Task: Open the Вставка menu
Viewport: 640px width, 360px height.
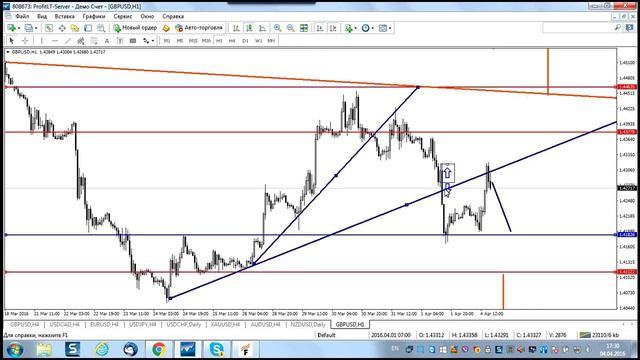Action: click(64, 16)
